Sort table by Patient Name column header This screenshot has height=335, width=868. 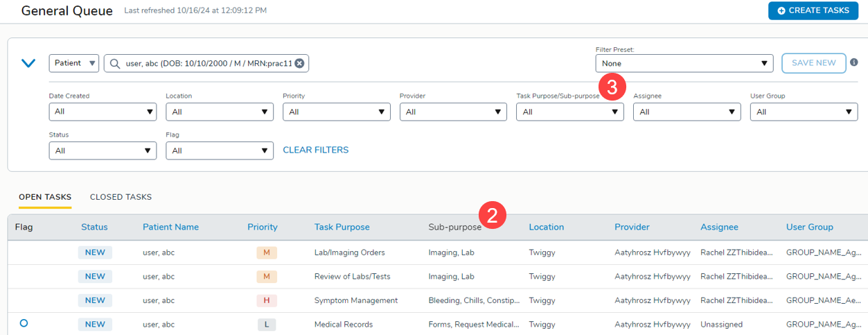pos(170,227)
